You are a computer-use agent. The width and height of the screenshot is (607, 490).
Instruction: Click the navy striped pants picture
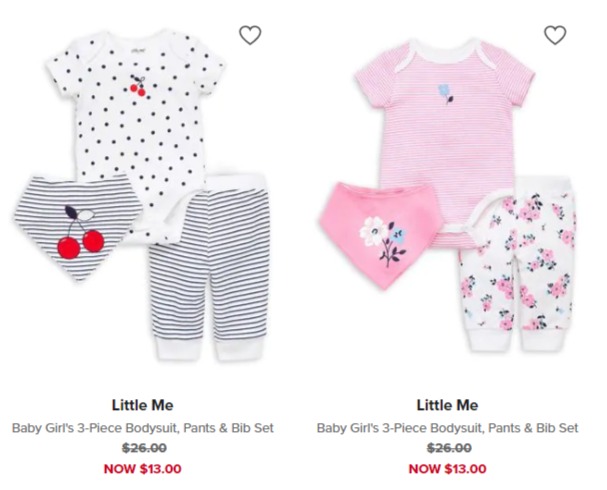click(x=210, y=267)
